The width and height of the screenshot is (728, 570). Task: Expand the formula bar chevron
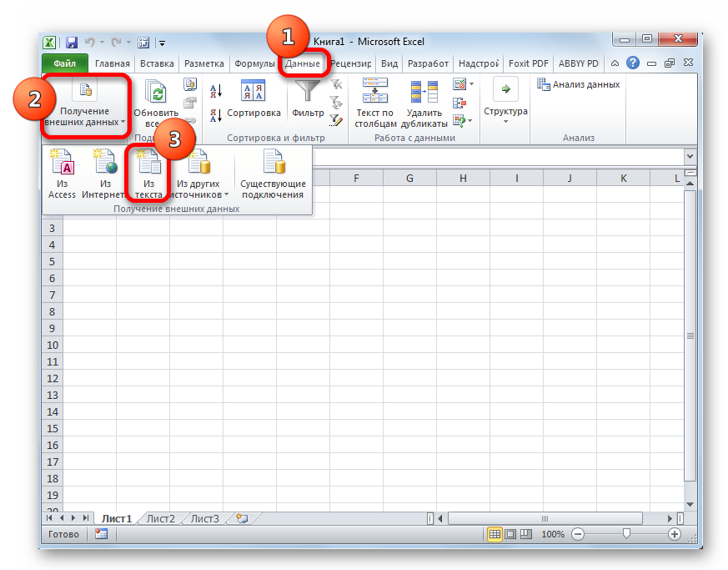[x=690, y=157]
